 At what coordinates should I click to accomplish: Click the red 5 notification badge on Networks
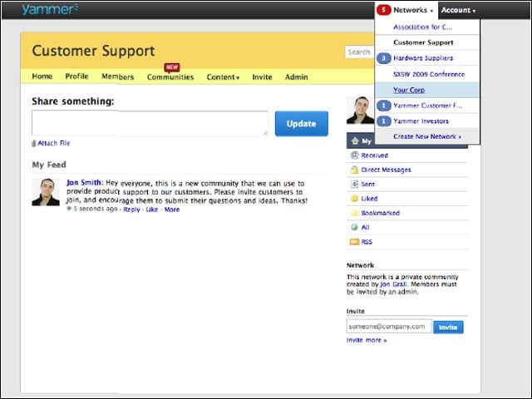click(x=383, y=10)
